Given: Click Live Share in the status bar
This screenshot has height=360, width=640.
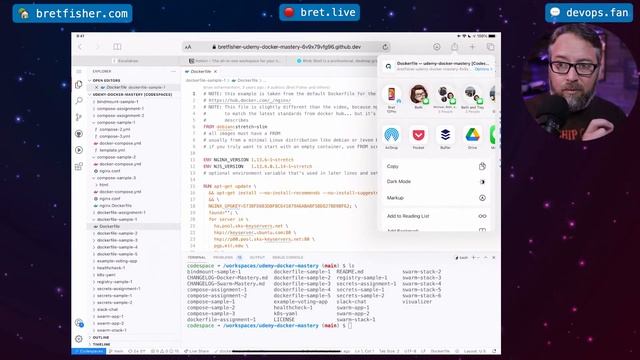Looking at the screenshot, I should [x=196, y=351].
